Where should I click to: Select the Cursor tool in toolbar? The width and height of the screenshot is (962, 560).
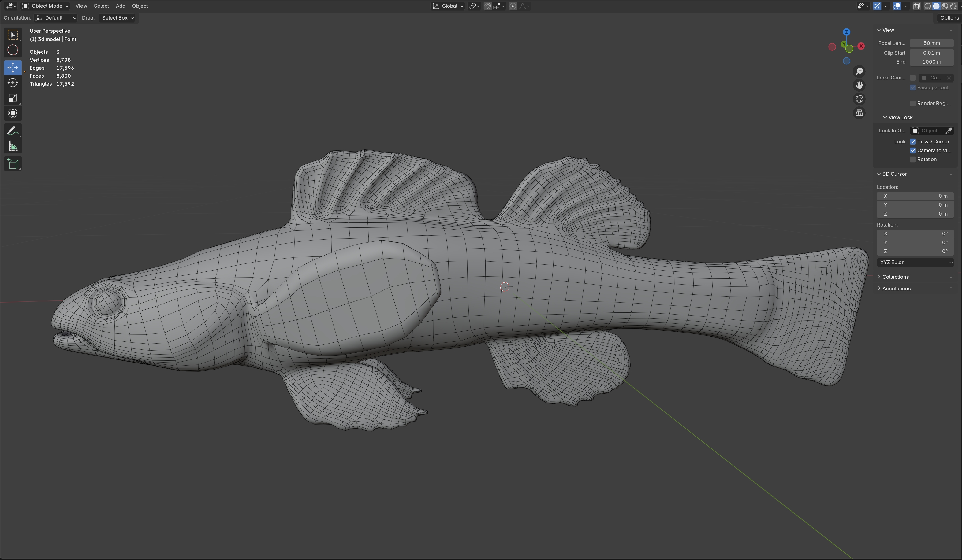13,50
